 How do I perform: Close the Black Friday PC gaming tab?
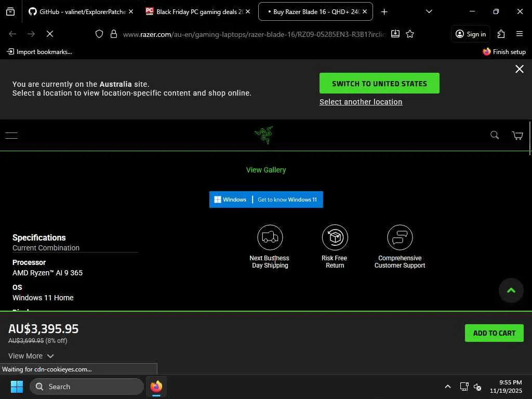click(x=248, y=11)
